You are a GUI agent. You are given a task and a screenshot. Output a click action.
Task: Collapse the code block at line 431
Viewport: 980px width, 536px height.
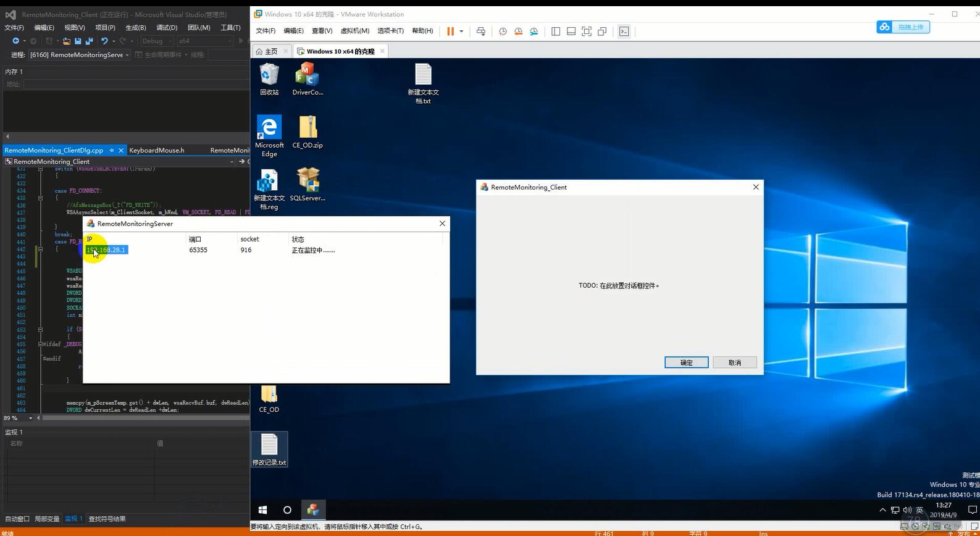click(41, 169)
